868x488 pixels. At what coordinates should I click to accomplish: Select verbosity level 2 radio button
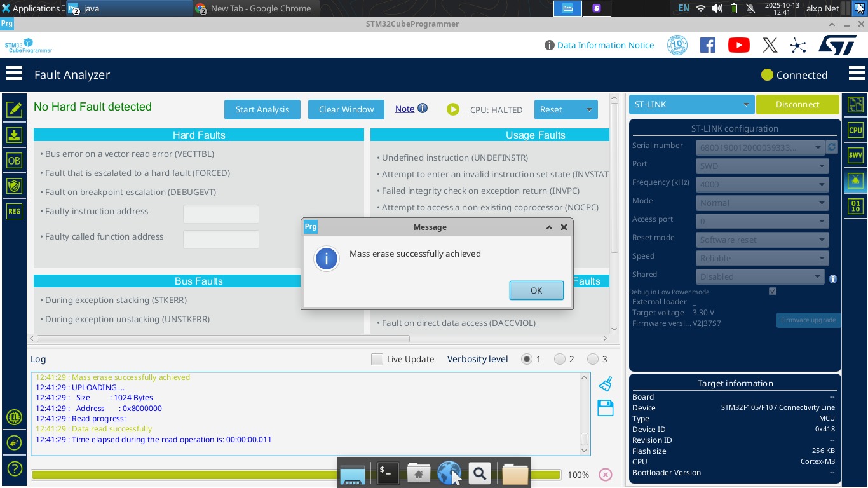[x=560, y=360]
